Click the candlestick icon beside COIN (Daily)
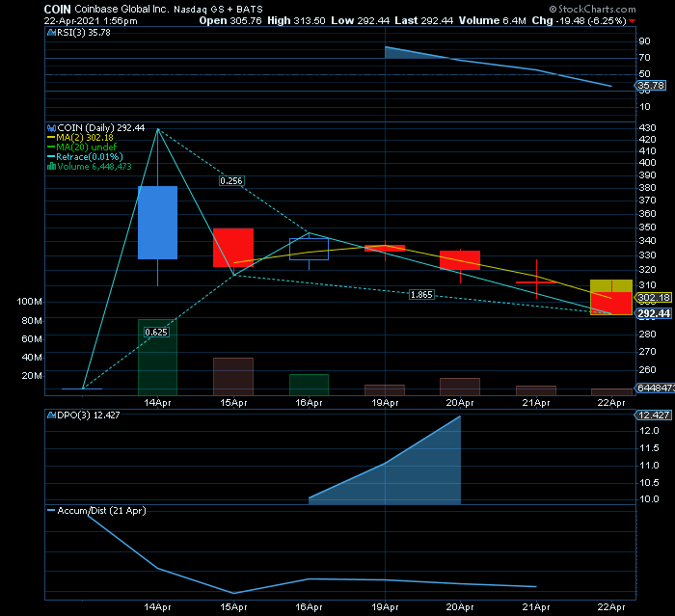Viewport: 675px width, 616px height. pyautogui.click(x=51, y=128)
